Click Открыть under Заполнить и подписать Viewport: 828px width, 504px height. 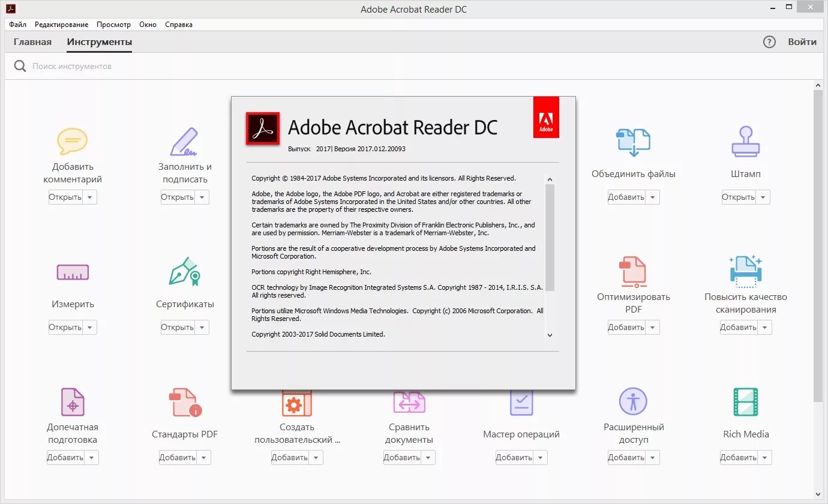(x=178, y=197)
